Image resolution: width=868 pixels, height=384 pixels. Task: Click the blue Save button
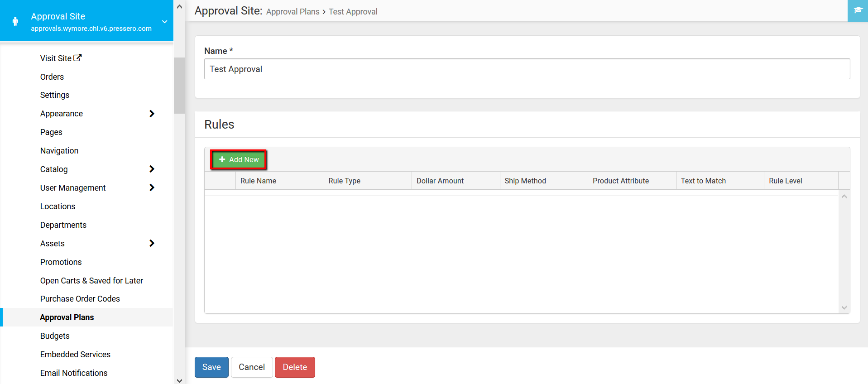pyautogui.click(x=211, y=367)
